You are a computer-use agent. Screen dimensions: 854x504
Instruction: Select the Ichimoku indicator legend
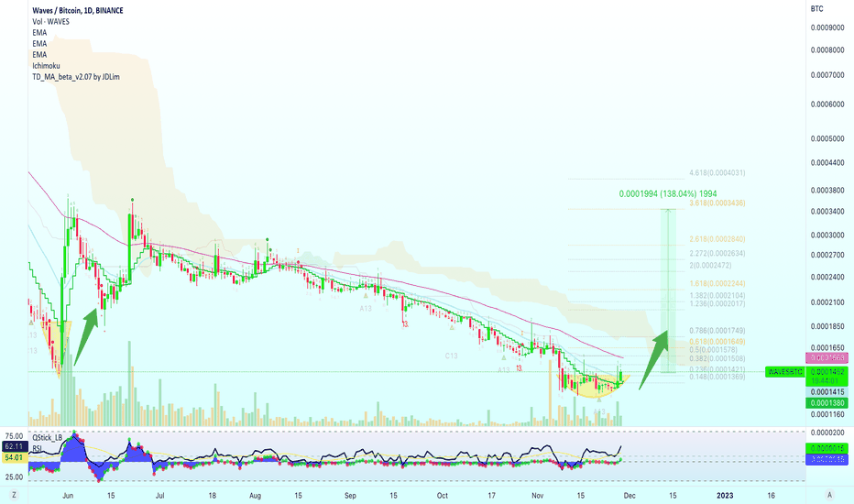coord(46,66)
